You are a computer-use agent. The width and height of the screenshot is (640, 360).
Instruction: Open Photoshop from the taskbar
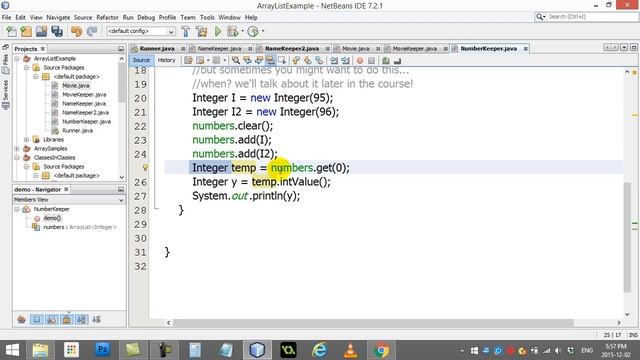point(102,350)
